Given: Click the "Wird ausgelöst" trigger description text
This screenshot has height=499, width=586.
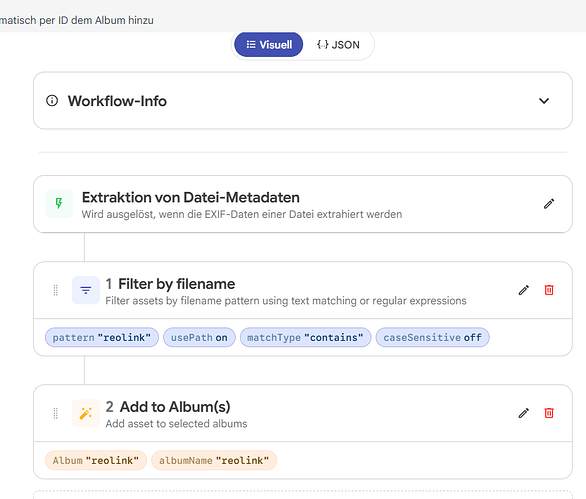Looking at the screenshot, I should pos(242,215).
